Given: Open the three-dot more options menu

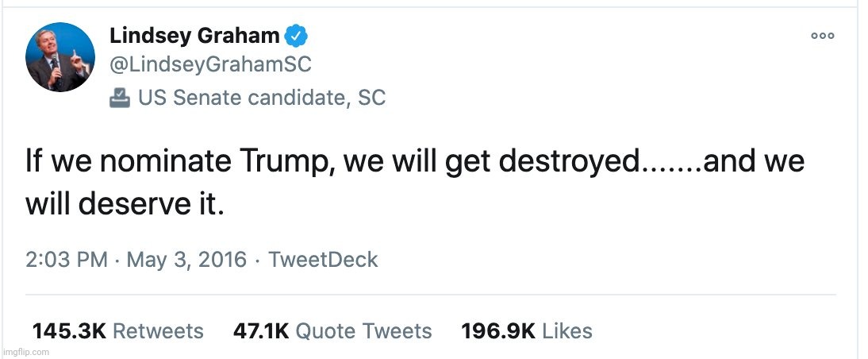Looking at the screenshot, I should tap(823, 36).
